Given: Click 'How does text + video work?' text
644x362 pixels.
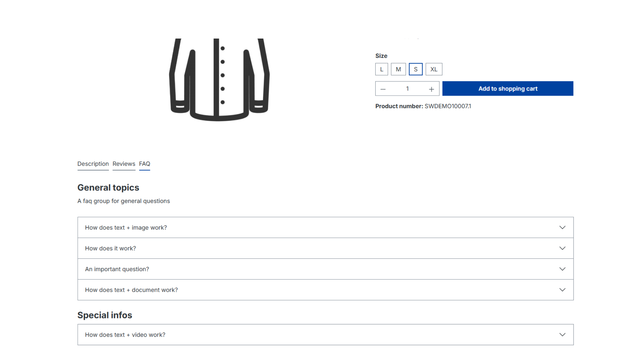Looking at the screenshot, I should (x=125, y=335).
